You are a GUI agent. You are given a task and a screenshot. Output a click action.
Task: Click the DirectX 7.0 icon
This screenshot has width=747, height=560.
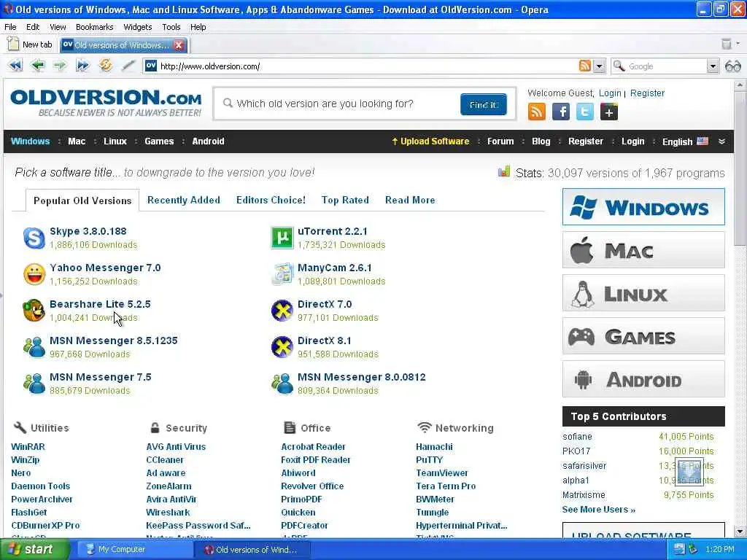coord(282,311)
